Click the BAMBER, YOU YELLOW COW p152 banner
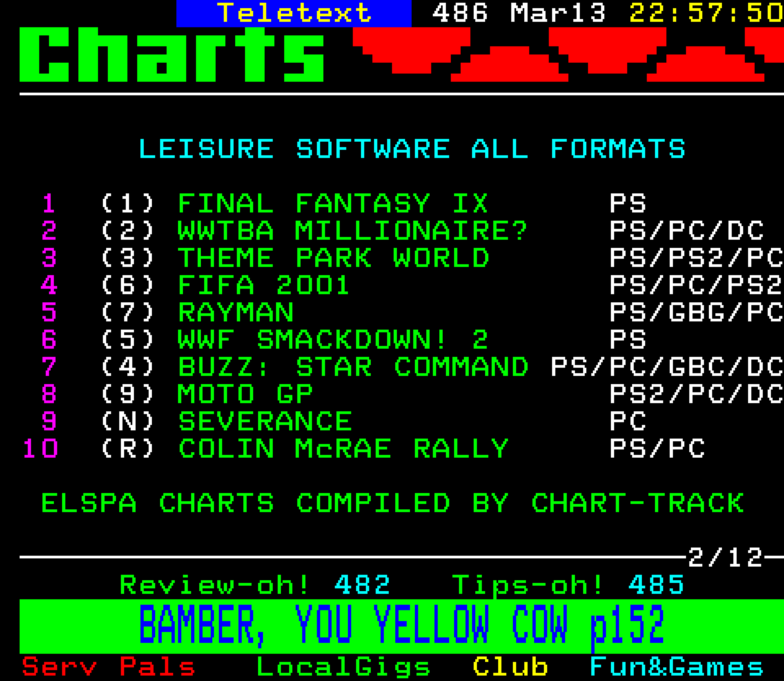Image resolution: width=784 pixels, height=681 pixels. tap(402, 626)
